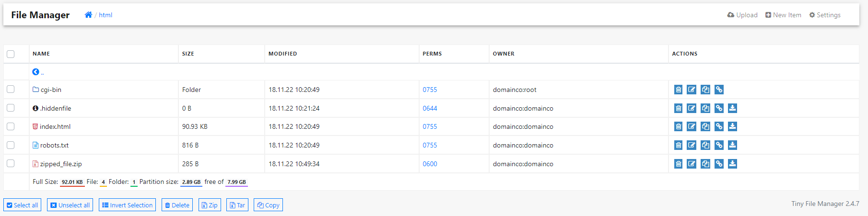Delete .hiddenfile using its trash icon
Image resolution: width=868 pixels, height=216 pixels.
(x=678, y=108)
